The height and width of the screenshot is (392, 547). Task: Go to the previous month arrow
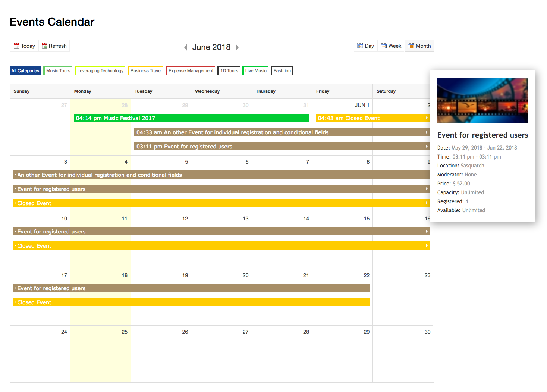point(186,47)
